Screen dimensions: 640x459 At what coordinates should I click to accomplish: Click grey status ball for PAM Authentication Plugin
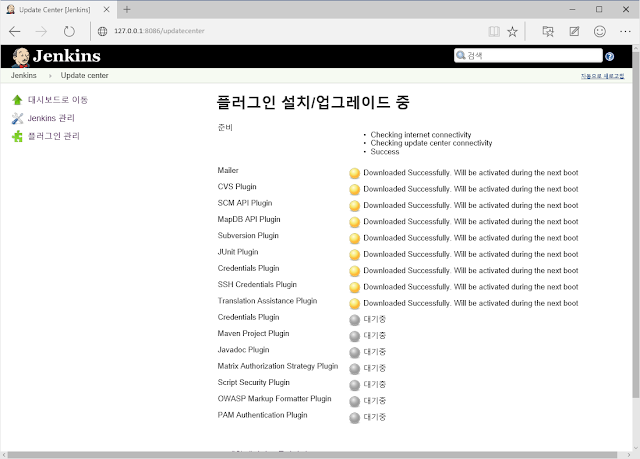(x=354, y=418)
